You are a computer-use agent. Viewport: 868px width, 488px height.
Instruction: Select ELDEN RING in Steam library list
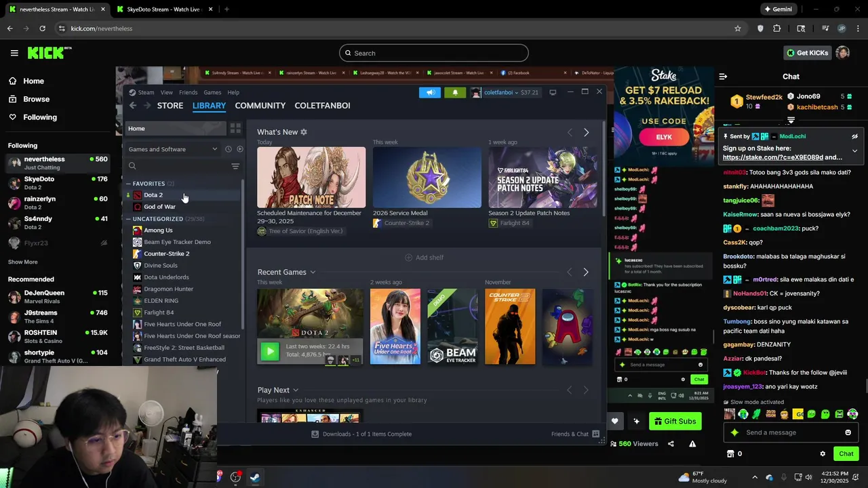click(161, 300)
